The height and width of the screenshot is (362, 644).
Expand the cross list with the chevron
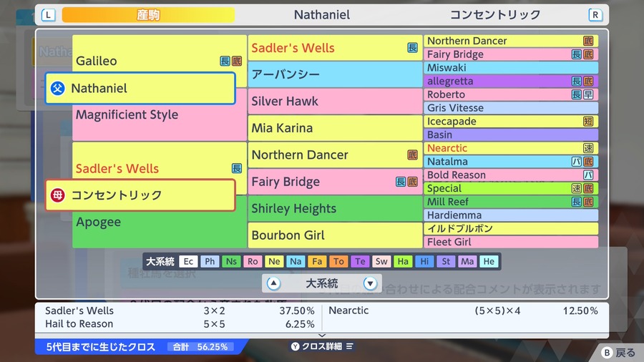click(x=322, y=336)
